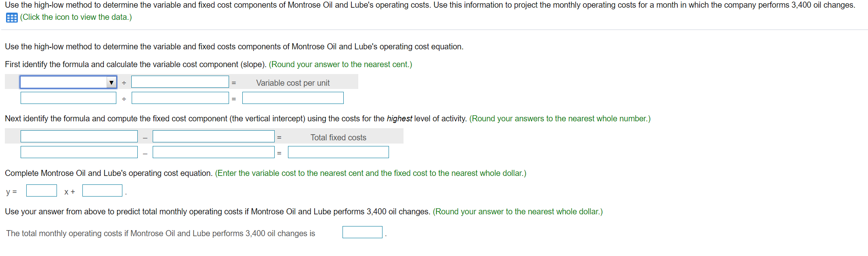Screen dimensions: 868x256
Task: Click the second value field in the fixed cost row
Action: coord(213,152)
